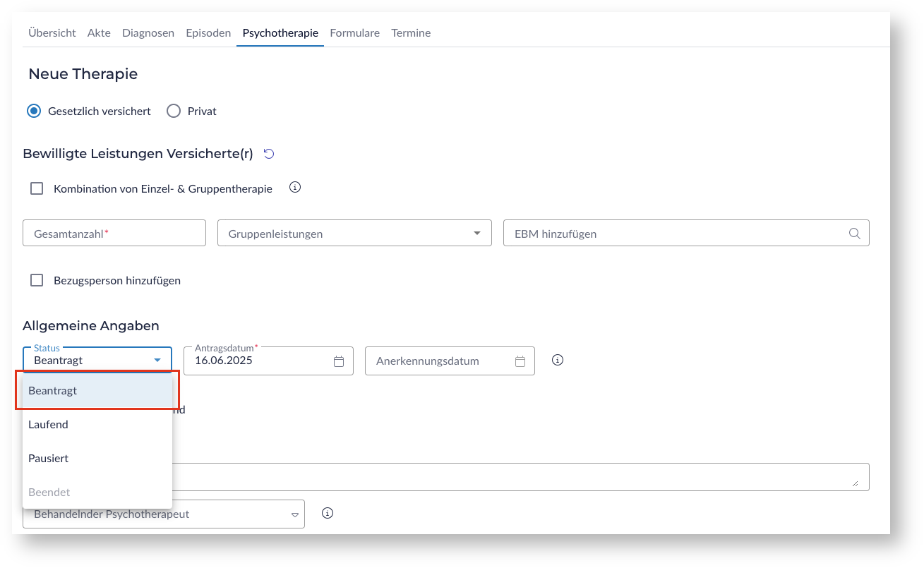
Task: Click info icon next to Kombination checkbox
Action: [295, 188]
